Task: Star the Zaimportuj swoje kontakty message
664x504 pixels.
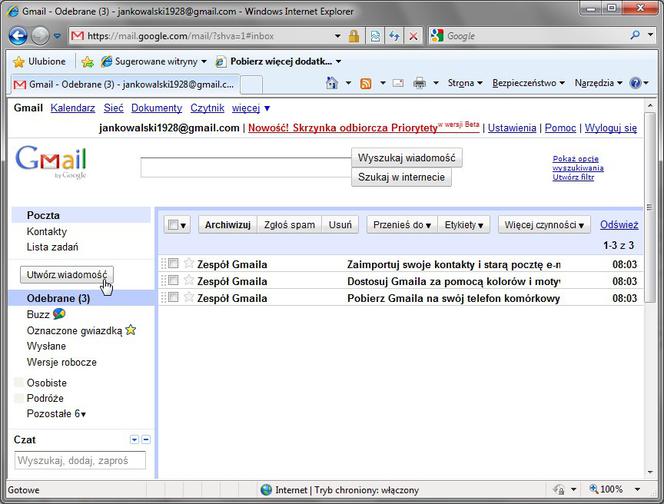Action: 188,263
